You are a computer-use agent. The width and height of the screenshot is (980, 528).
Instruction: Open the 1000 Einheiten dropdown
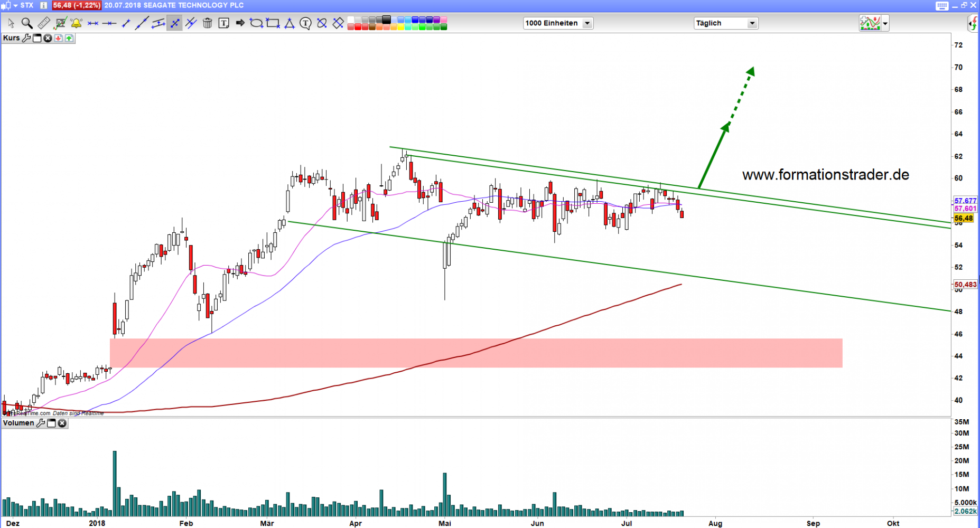pyautogui.click(x=587, y=23)
